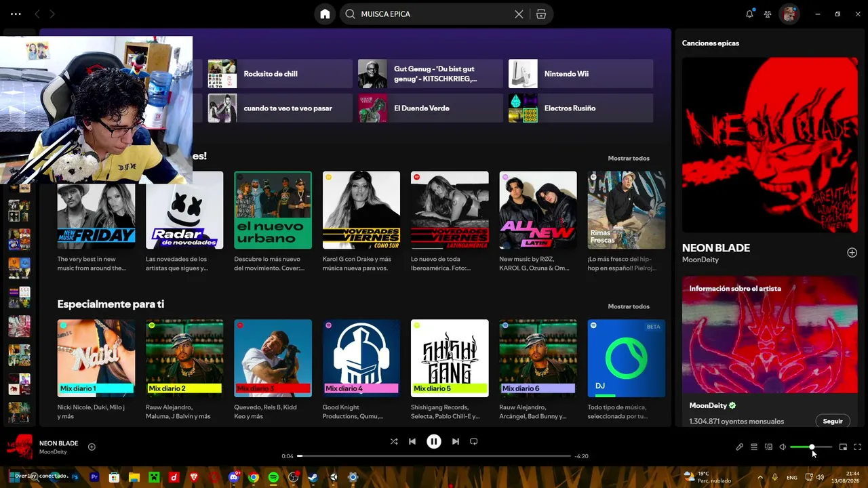
Task: Open Mix diario 1
Action: pyautogui.click(x=96, y=359)
